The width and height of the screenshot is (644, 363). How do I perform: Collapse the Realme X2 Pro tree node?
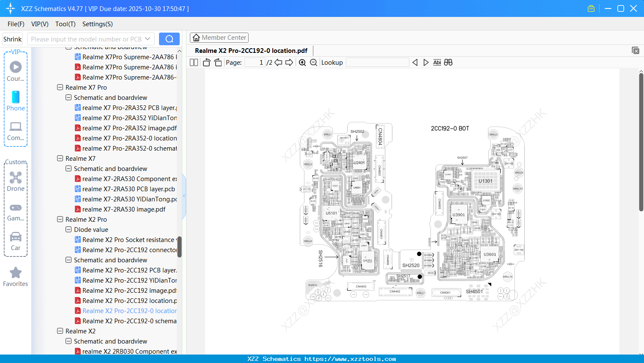pyautogui.click(x=60, y=220)
